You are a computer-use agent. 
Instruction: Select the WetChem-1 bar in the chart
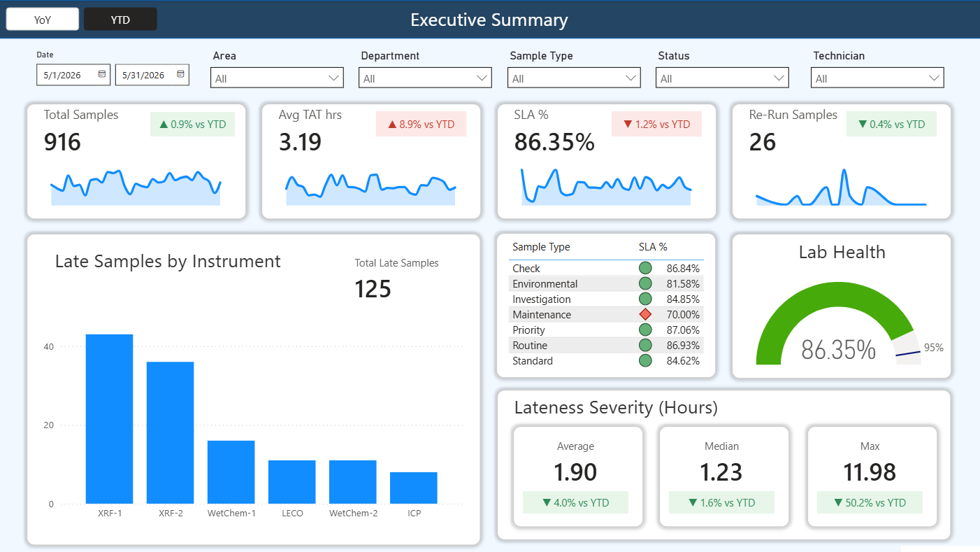click(x=231, y=472)
